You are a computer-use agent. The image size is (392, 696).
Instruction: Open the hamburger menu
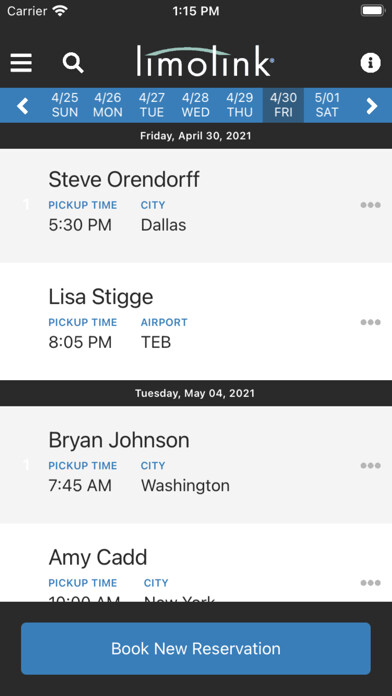(21, 63)
